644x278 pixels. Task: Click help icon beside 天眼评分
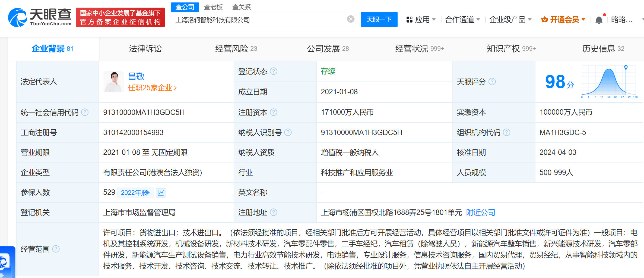[x=492, y=82]
